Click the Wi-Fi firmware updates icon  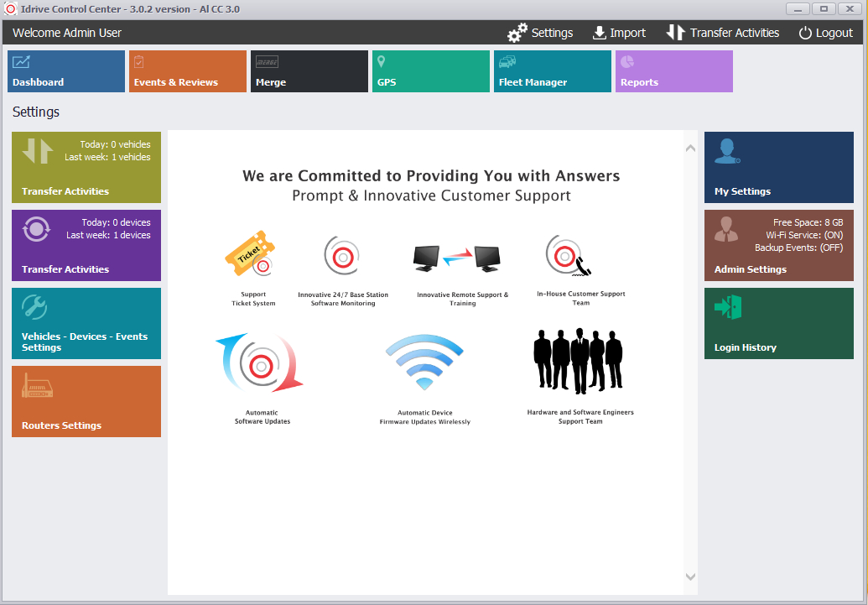click(424, 362)
